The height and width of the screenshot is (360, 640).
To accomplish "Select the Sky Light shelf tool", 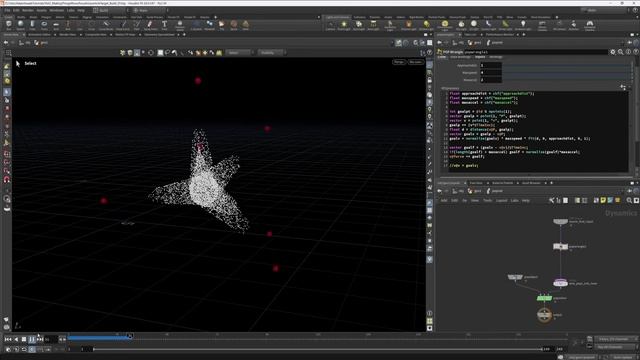I will point(461,25).
